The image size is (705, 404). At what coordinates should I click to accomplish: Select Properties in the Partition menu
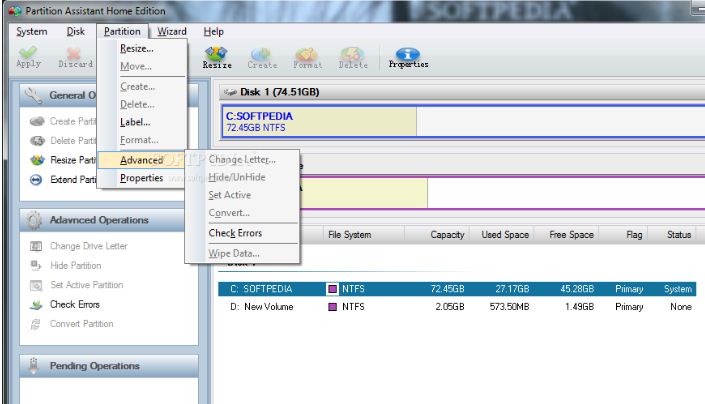[x=142, y=178]
